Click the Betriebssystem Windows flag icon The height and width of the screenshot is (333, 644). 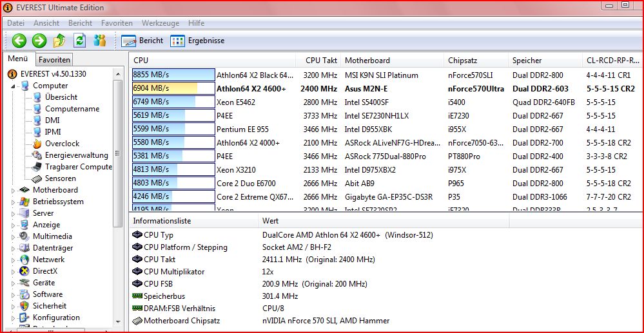[x=24, y=202]
